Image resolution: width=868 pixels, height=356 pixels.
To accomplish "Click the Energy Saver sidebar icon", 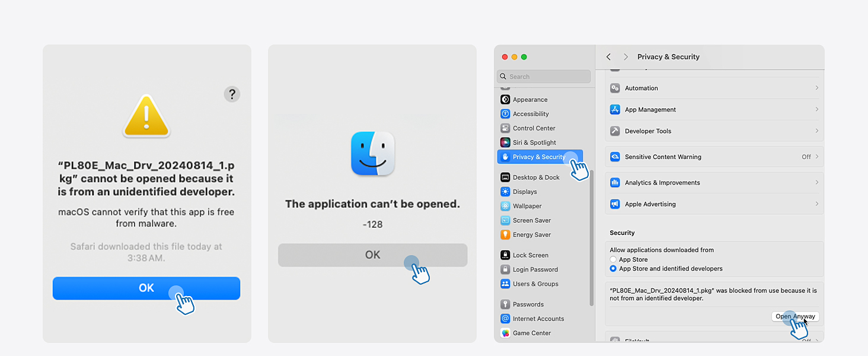I will pyautogui.click(x=505, y=234).
